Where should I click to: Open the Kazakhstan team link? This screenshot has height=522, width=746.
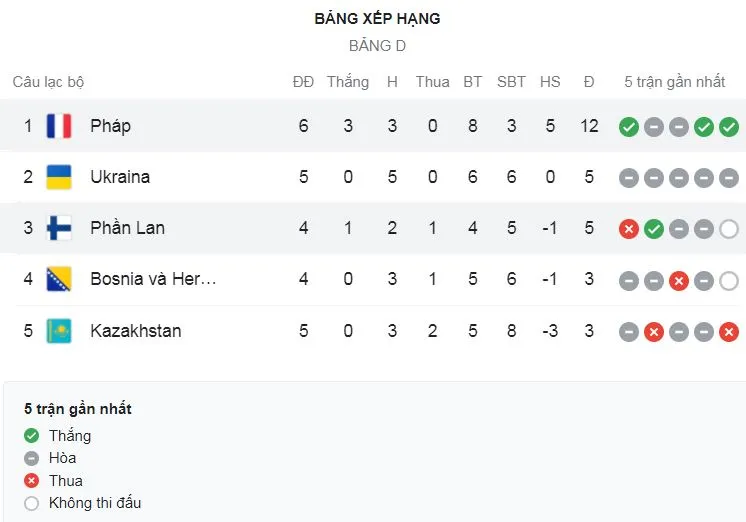point(136,330)
